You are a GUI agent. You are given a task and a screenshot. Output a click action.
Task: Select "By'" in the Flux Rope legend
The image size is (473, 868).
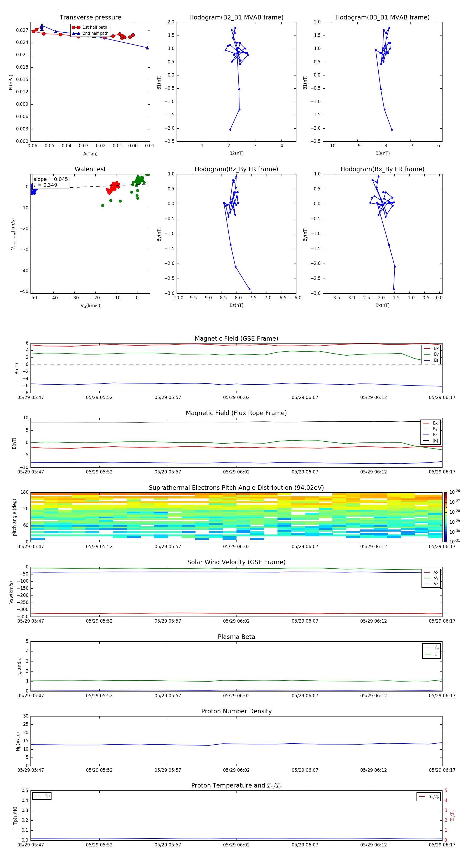click(x=431, y=429)
